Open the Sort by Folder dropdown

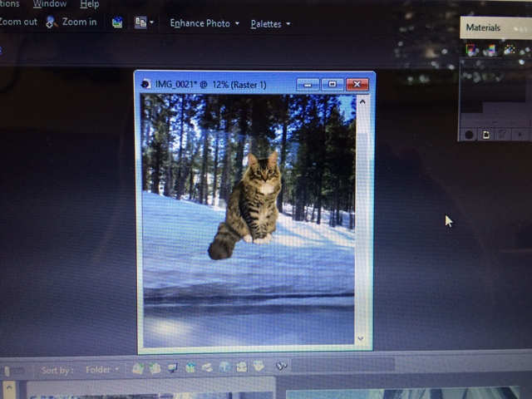[x=102, y=369]
